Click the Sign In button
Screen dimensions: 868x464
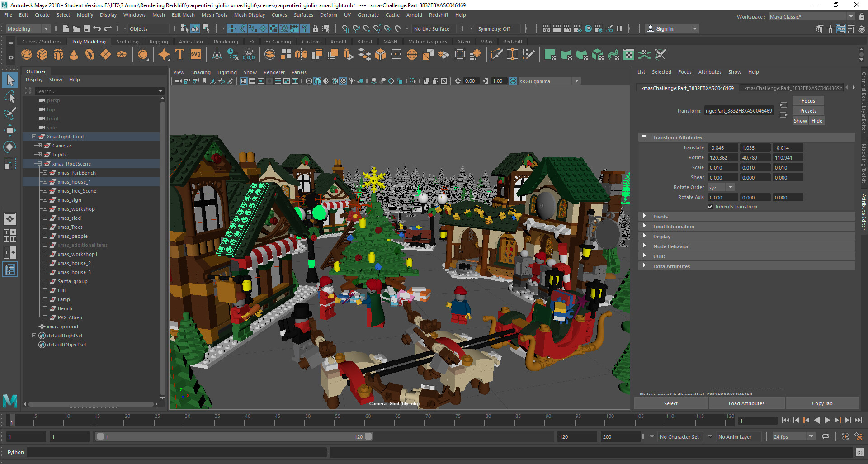pyautogui.click(x=672, y=28)
